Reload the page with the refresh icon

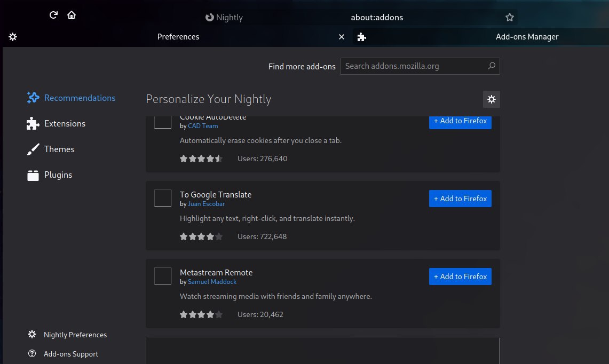(53, 15)
